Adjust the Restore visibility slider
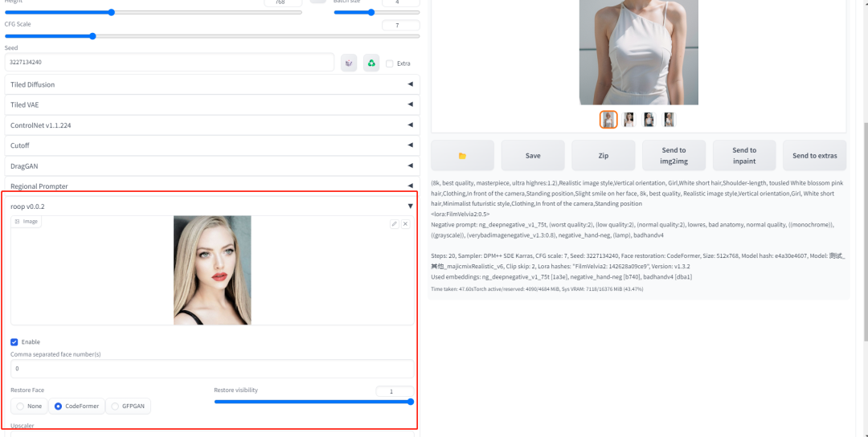The image size is (868, 437). coord(314,402)
